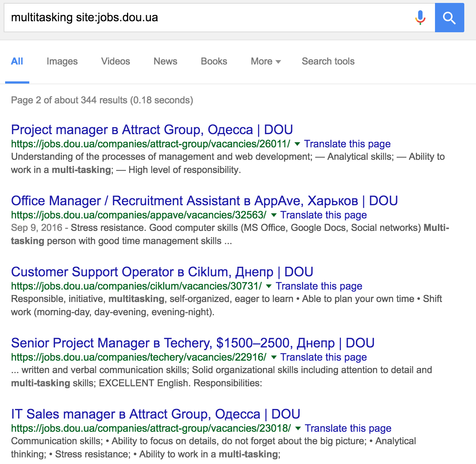
Task: Click the microphone voice search icon
Action: coord(420,18)
